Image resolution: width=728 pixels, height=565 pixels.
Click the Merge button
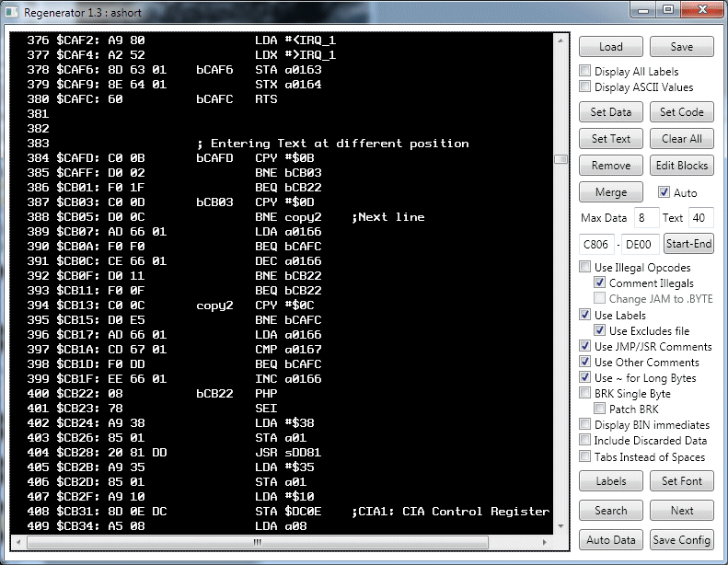tap(610, 191)
